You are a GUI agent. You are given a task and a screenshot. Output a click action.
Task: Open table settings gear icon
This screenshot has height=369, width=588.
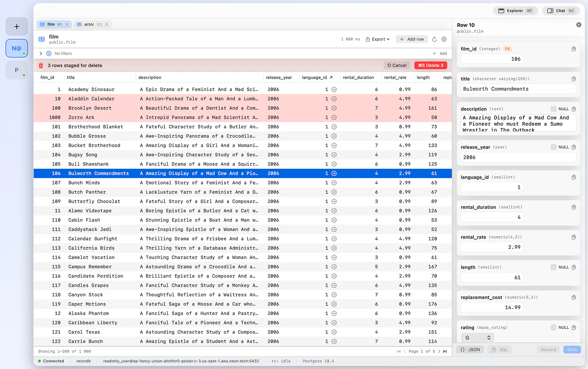click(444, 39)
